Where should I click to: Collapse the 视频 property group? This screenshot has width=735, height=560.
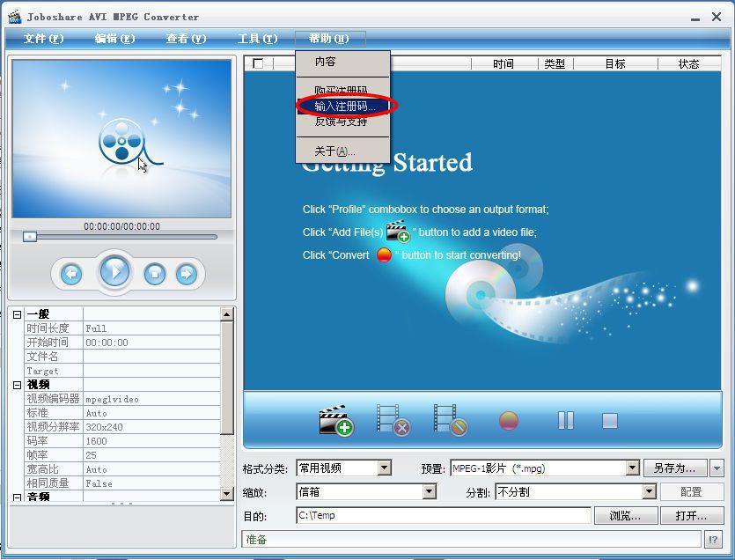pyautogui.click(x=18, y=385)
